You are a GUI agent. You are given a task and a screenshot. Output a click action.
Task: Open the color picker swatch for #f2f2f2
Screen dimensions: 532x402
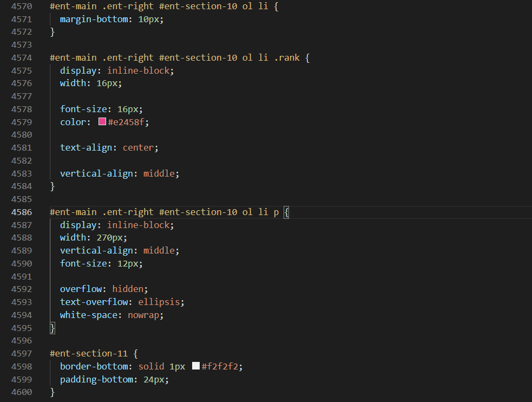[x=196, y=366]
